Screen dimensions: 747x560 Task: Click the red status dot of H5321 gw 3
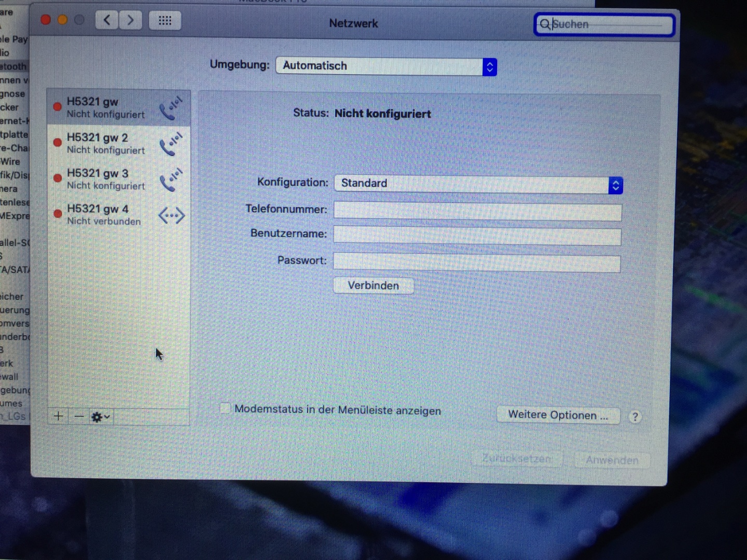[x=58, y=178]
